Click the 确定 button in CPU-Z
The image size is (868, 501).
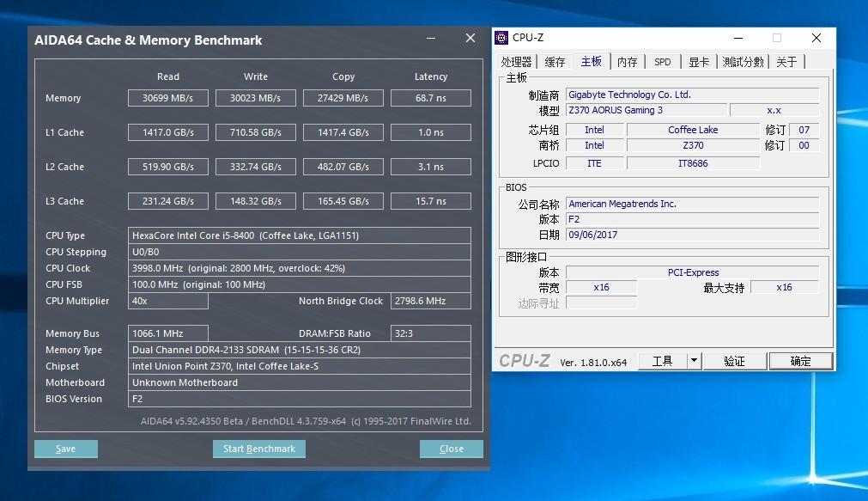tap(800, 361)
